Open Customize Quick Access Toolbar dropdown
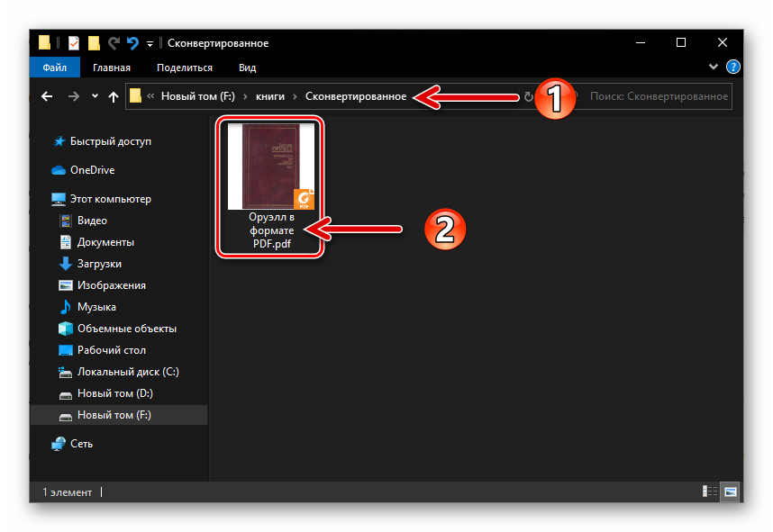 coord(150,44)
